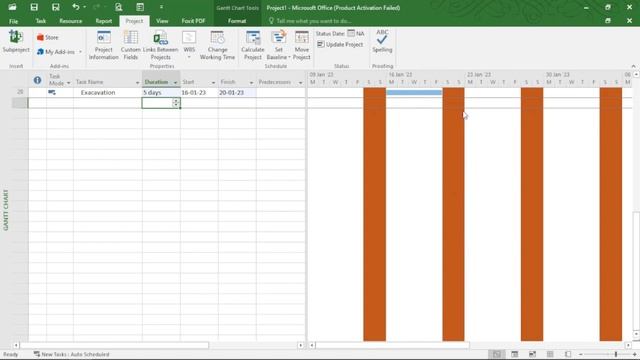Open the Format tab under Gantt Chart Tools
Screen dimensions: 640x360
click(237, 21)
